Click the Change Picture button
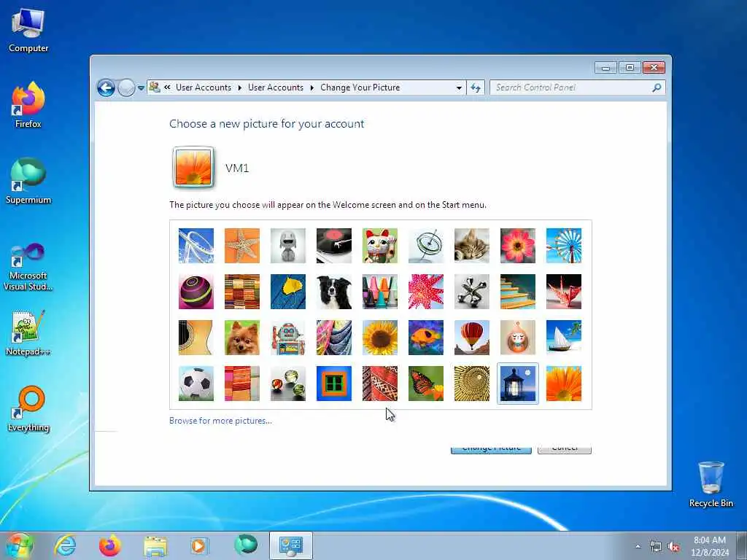The width and height of the screenshot is (747, 560). pos(491,449)
